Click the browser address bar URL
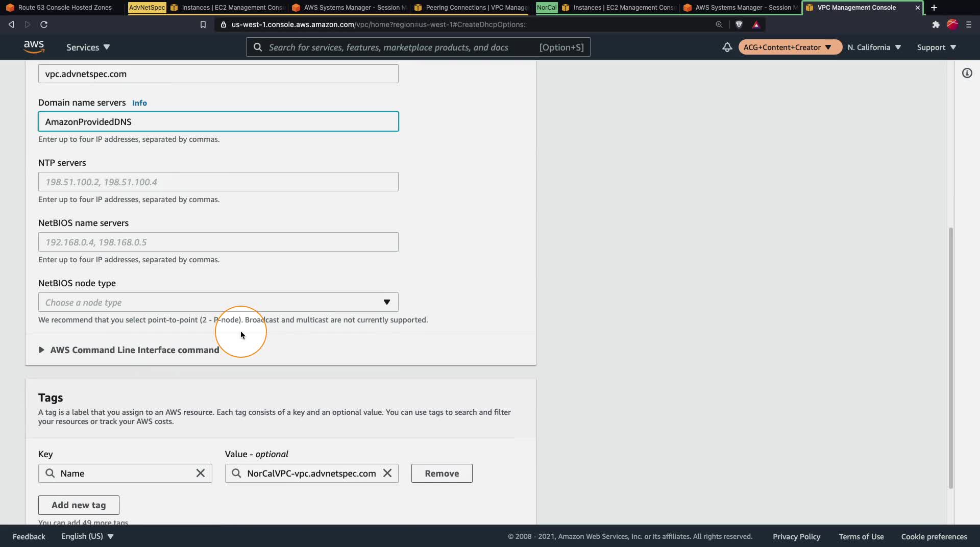Viewport: 980px width, 547px height. 378,24
